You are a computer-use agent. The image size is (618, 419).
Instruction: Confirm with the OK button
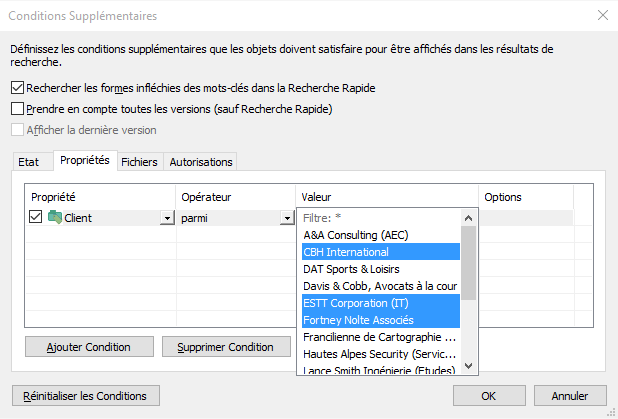(489, 395)
